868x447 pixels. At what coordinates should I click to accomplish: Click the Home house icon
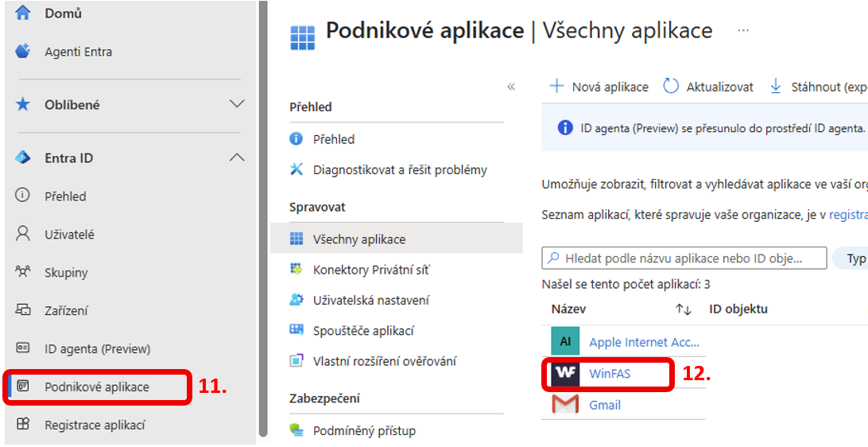coord(23,14)
